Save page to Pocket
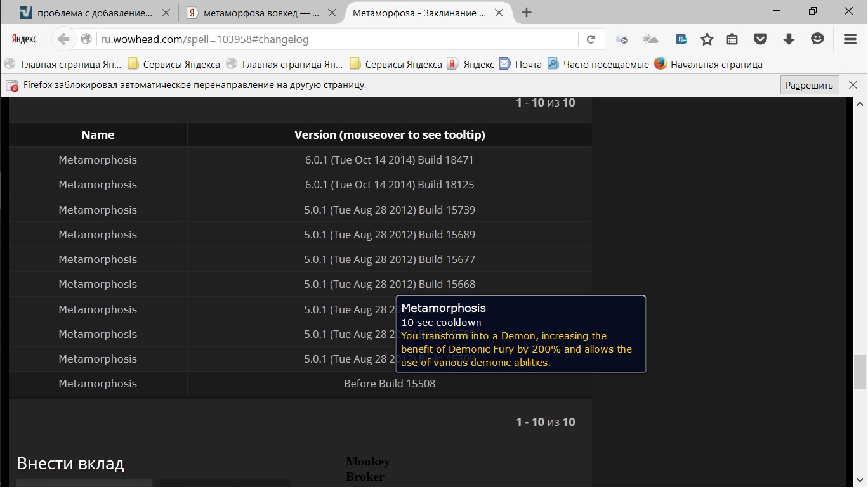The width and height of the screenshot is (868, 492). click(x=760, y=39)
